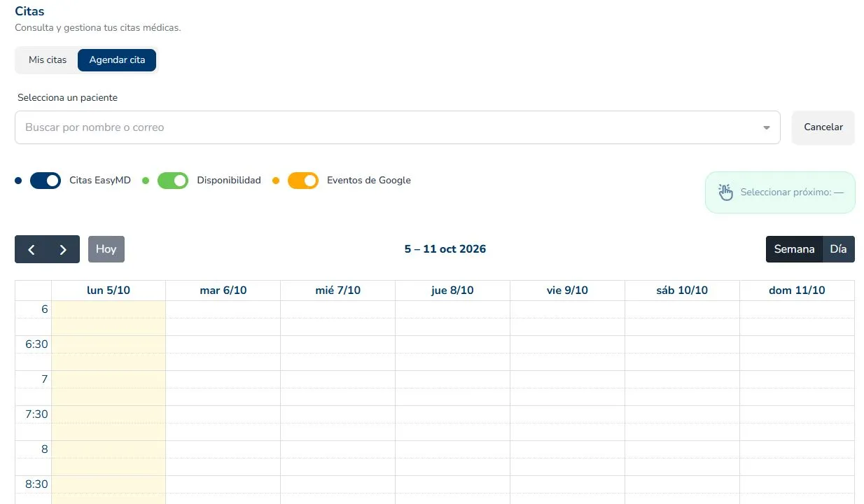
Task: Toggle the Disponibilidad switch
Action: tap(173, 181)
